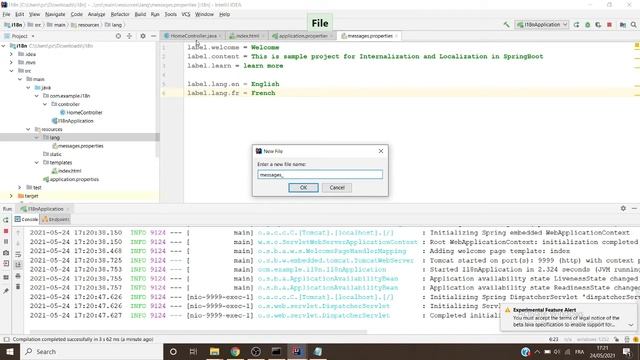Open File Explorer from the taskbar

[214, 351]
